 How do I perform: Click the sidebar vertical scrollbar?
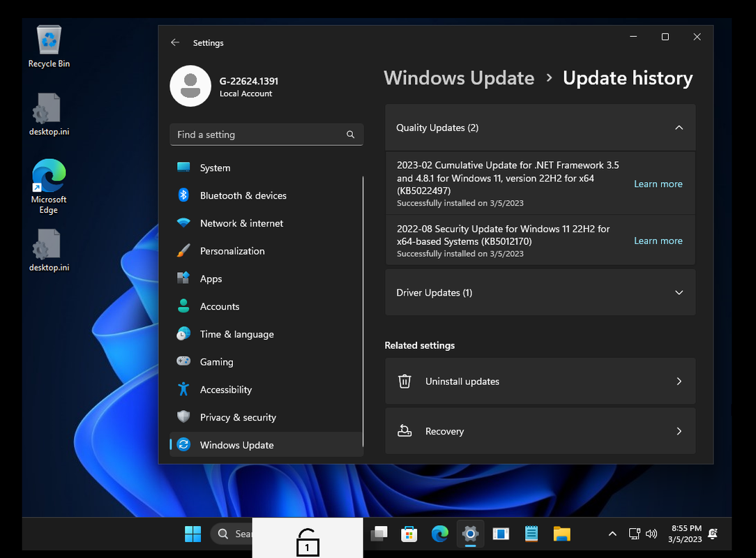pyautogui.click(x=363, y=311)
